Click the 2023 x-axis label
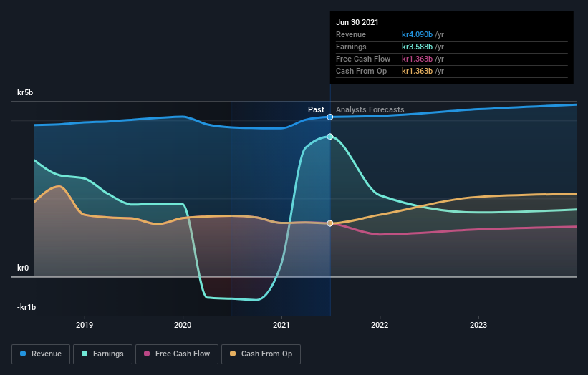588x375 pixels. [x=478, y=325]
